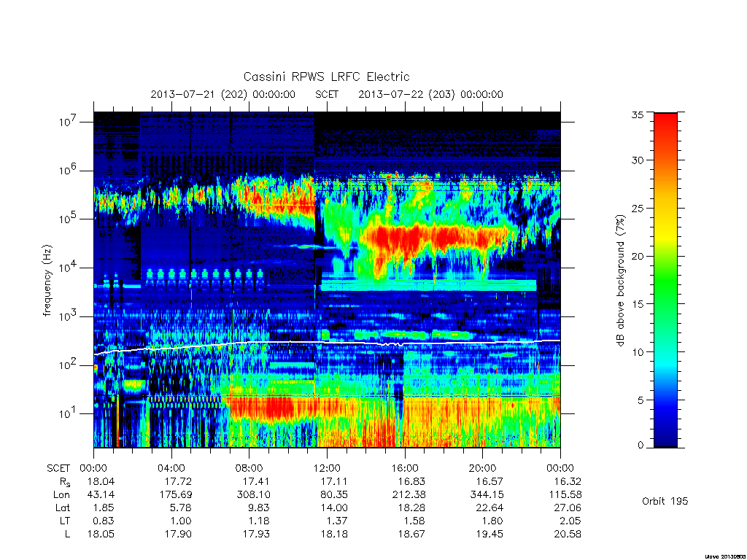Click LT value 2.05

570,521
